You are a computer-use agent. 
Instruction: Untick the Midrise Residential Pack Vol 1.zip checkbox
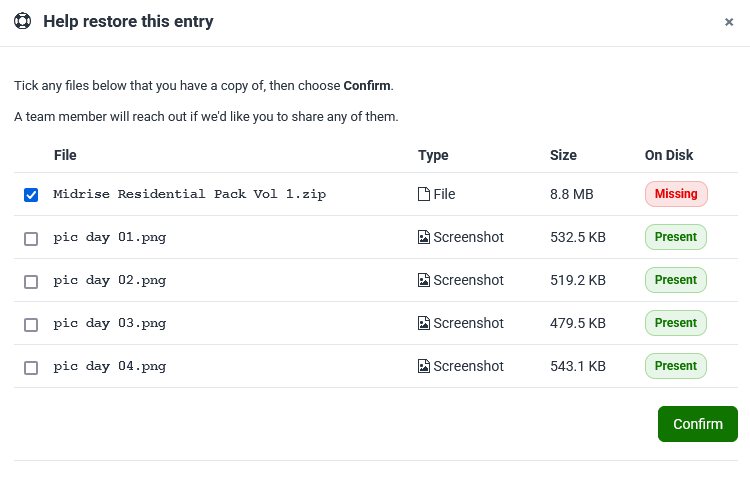point(31,195)
